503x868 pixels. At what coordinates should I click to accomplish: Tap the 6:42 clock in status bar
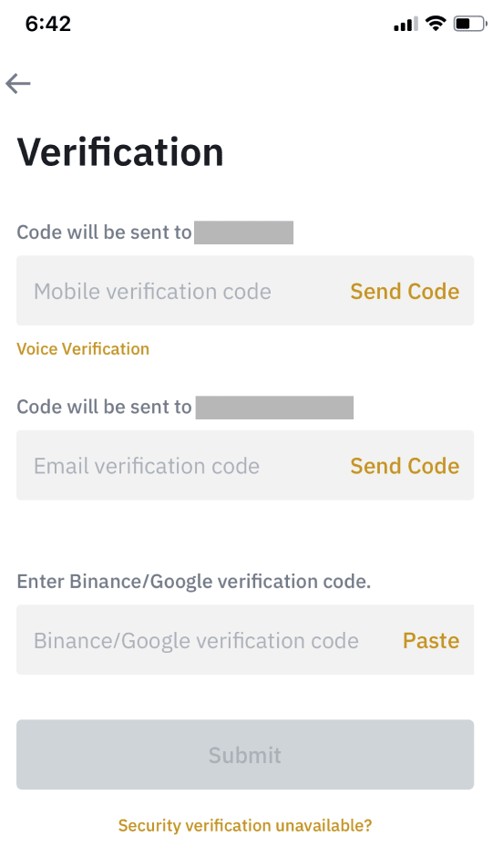click(48, 24)
